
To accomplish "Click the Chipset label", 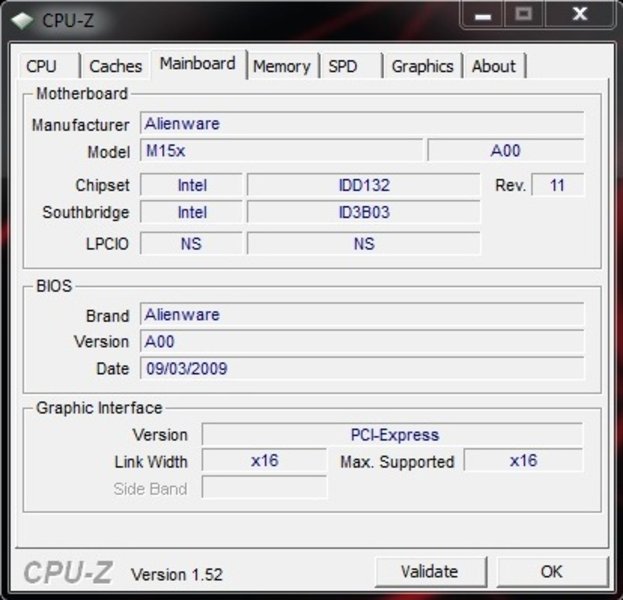I will pos(103,186).
